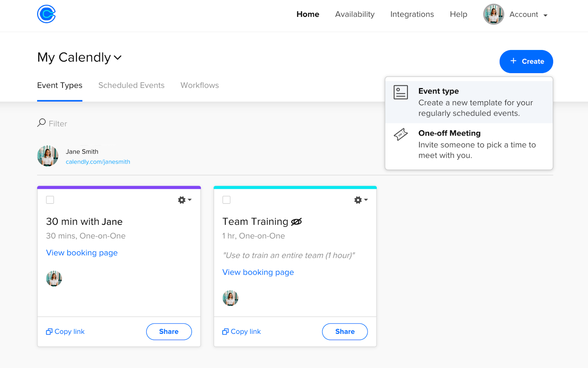This screenshot has height=368, width=588.
Task: Click the 30 min with Jane title
Action: pyautogui.click(x=84, y=221)
